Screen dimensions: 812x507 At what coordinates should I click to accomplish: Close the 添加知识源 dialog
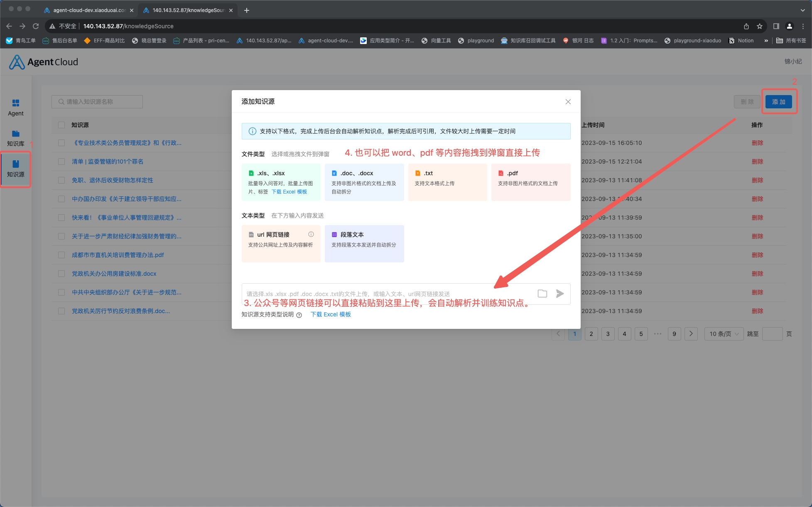point(568,102)
